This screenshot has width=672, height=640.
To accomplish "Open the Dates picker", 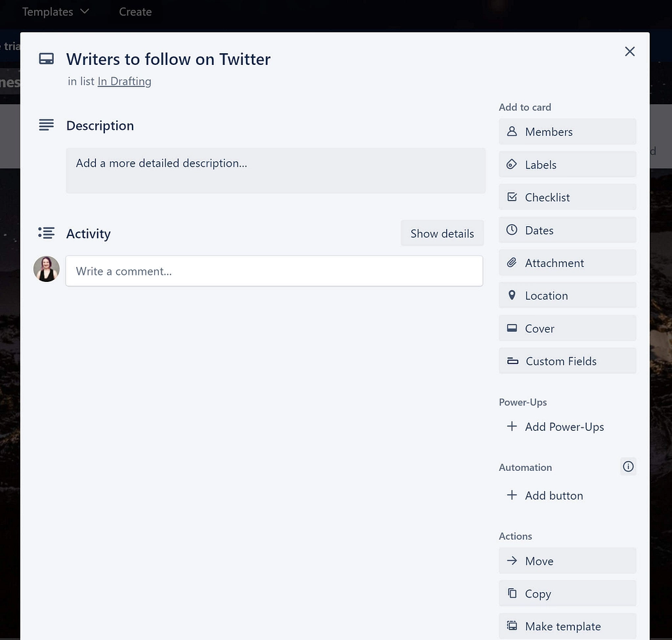I will coord(567,230).
